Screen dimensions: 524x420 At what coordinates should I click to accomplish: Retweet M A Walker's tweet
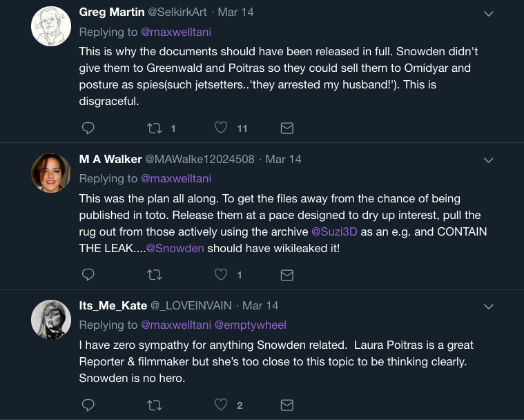[x=155, y=274]
